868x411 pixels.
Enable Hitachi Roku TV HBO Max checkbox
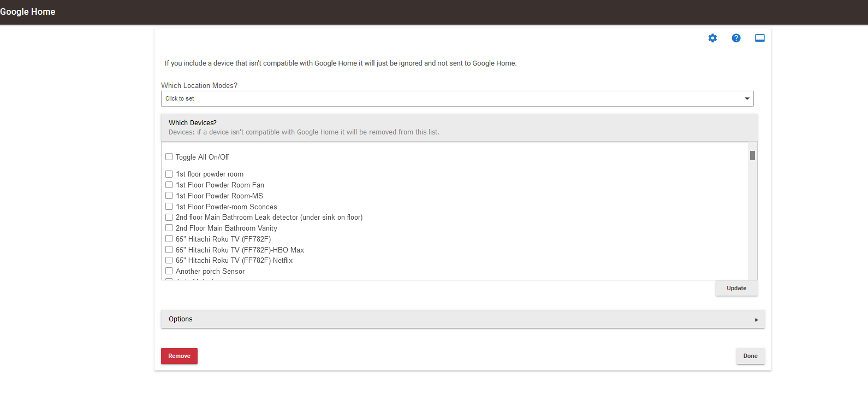169,250
